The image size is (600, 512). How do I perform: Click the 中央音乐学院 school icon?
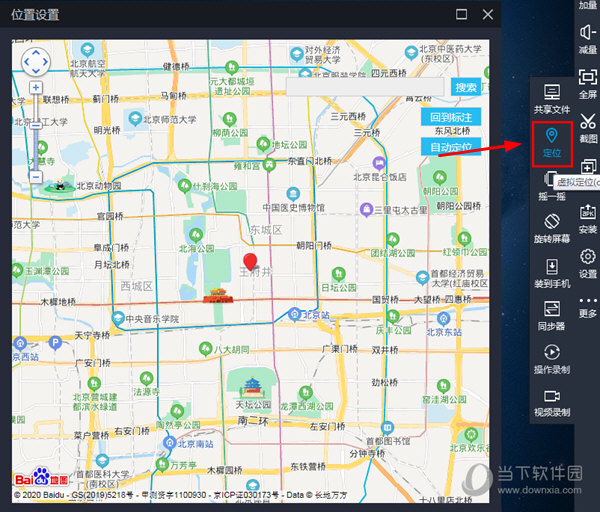point(118,318)
